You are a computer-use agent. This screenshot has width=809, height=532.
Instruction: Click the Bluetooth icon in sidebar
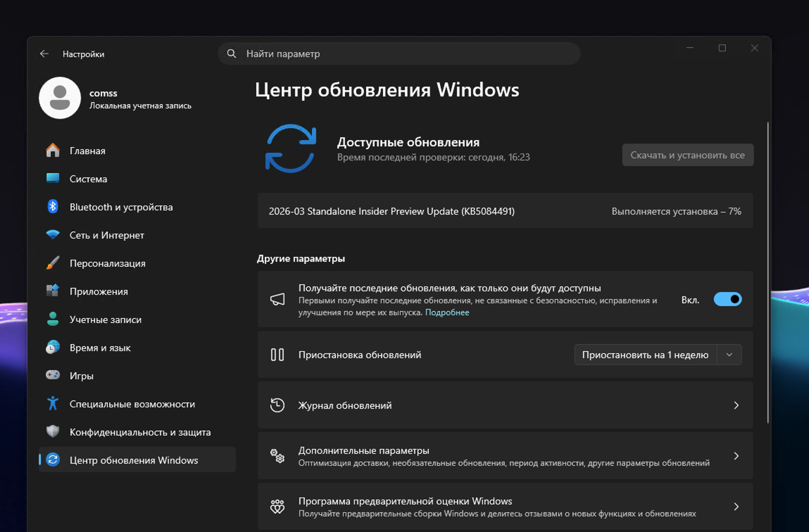pyautogui.click(x=53, y=207)
